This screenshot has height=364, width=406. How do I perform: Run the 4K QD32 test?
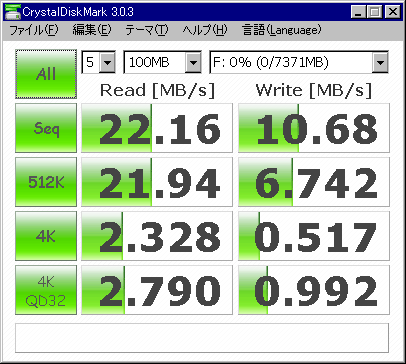click(46, 290)
